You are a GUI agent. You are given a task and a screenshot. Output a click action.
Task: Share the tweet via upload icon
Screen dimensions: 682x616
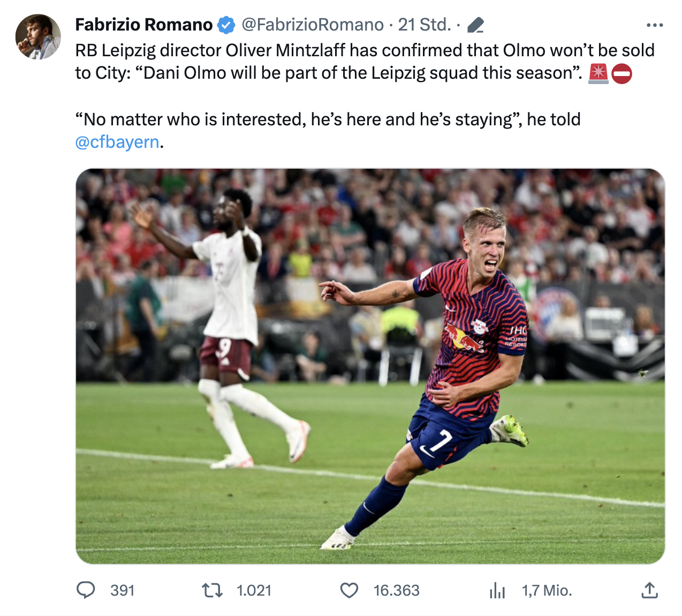[649, 590]
